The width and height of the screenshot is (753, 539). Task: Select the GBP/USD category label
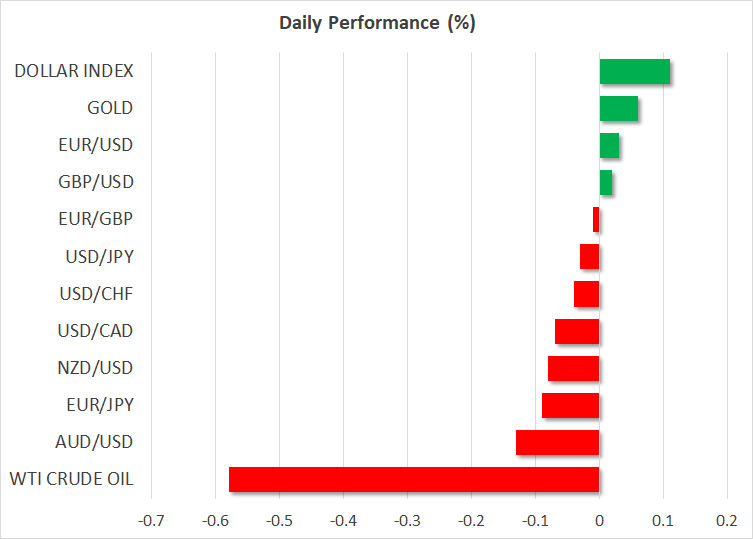tap(96, 182)
